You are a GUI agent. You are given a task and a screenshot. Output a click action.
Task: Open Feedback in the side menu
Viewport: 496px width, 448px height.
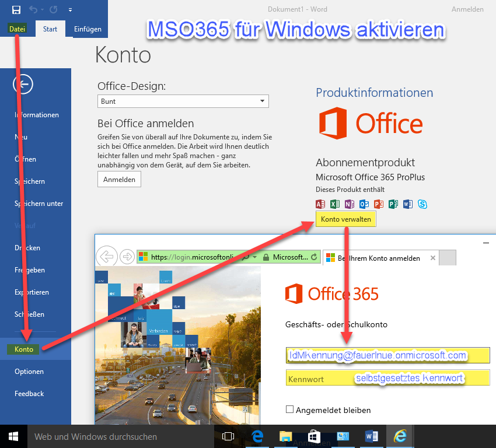tap(29, 393)
